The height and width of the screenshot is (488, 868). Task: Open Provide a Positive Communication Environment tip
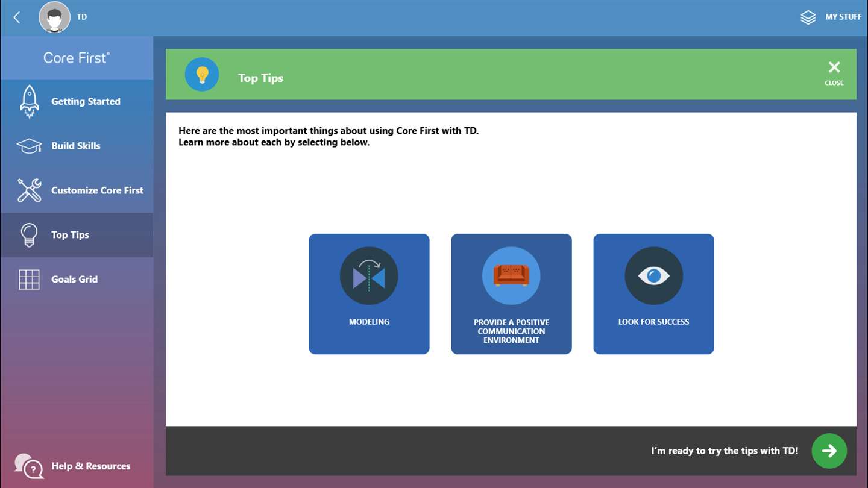[x=511, y=294]
